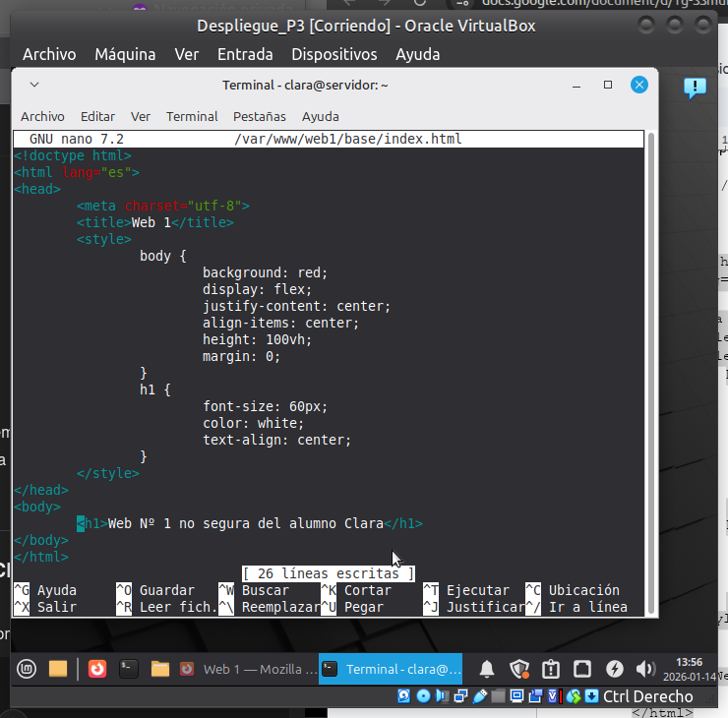Open the terminal Editar menu

(97, 116)
